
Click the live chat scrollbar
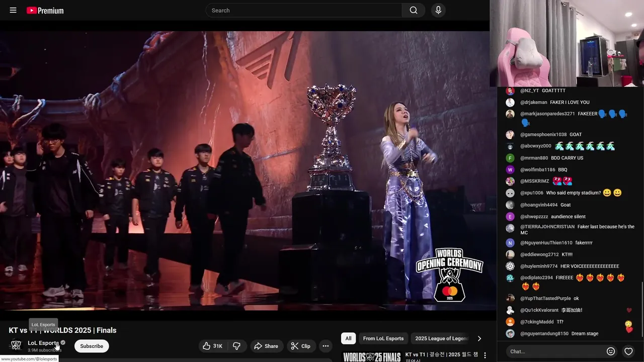[642, 309]
